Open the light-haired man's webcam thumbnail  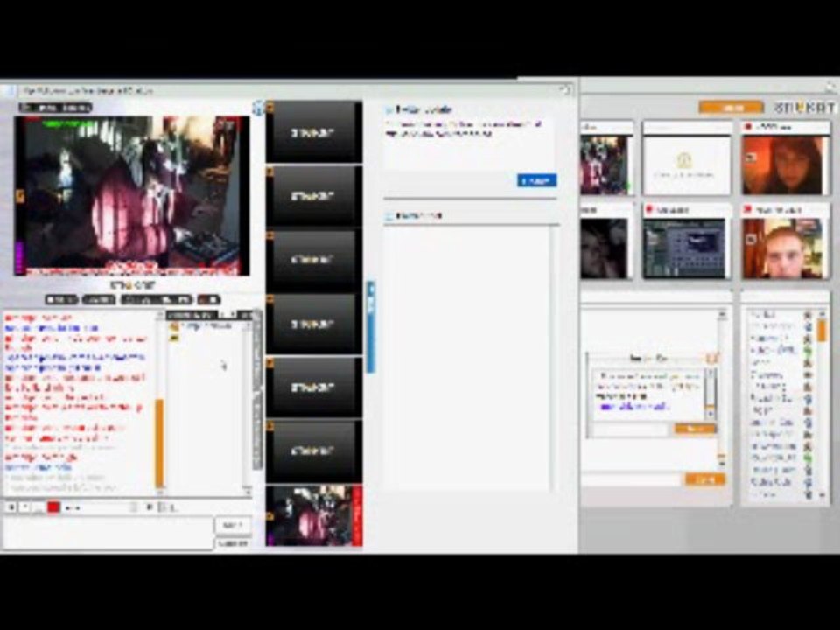coord(785,248)
